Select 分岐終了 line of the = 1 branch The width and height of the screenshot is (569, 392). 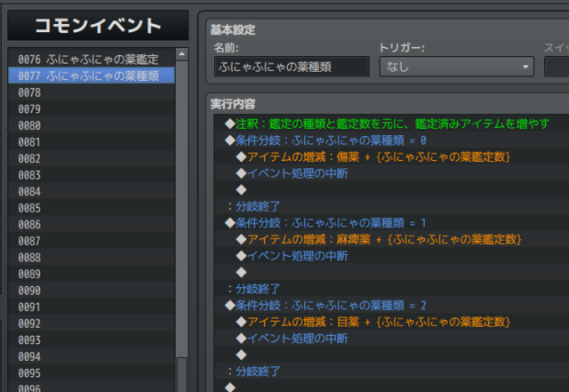(x=391, y=289)
